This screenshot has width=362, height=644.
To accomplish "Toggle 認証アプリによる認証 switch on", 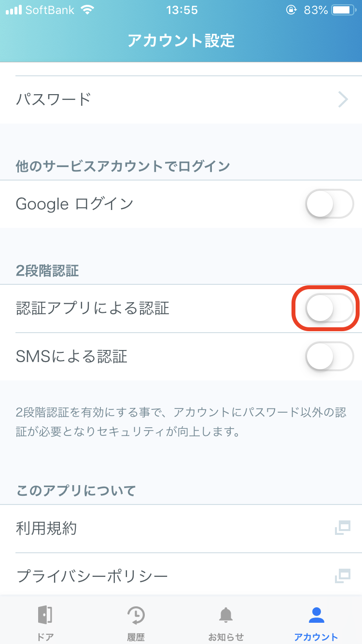I will point(330,308).
